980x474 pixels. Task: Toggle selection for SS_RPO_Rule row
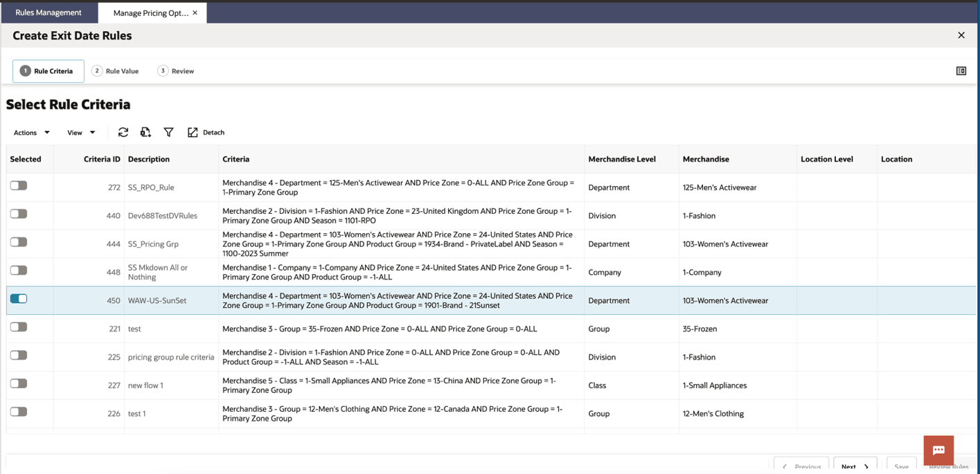pos(19,185)
